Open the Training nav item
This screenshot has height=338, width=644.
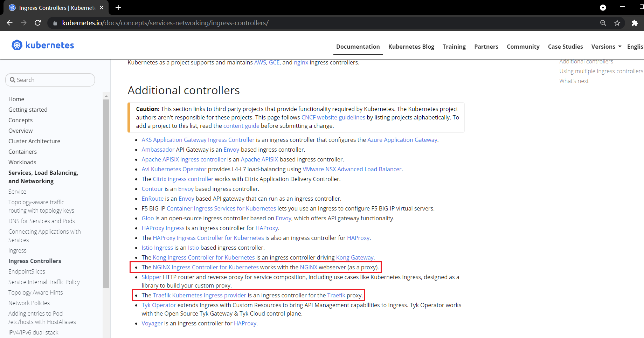click(454, 47)
